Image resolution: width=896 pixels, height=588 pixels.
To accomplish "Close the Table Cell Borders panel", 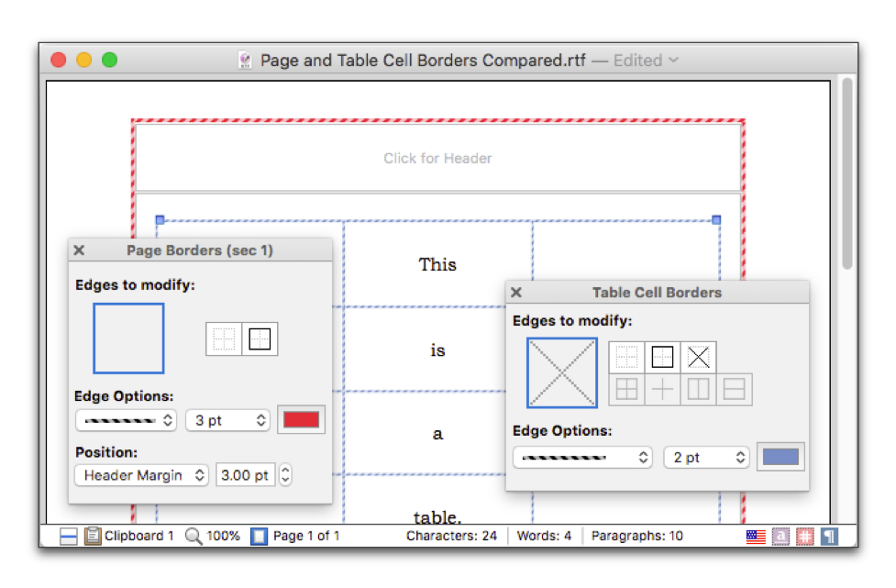I will point(516,293).
